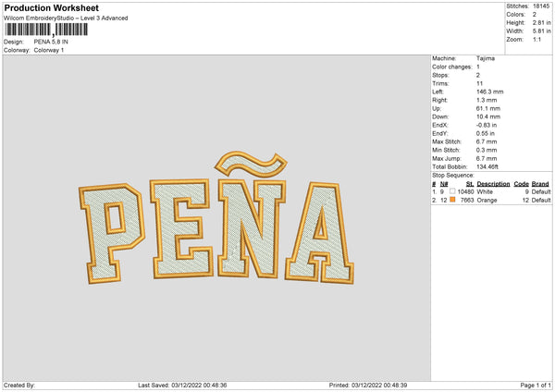Click the white color swatch in stop sequence
Viewport: 555px width, 392px height.
(x=450, y=191)
